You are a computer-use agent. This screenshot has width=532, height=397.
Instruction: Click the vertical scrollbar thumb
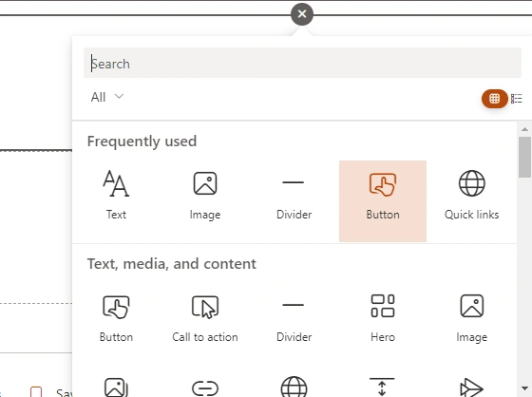pos(524,157)
